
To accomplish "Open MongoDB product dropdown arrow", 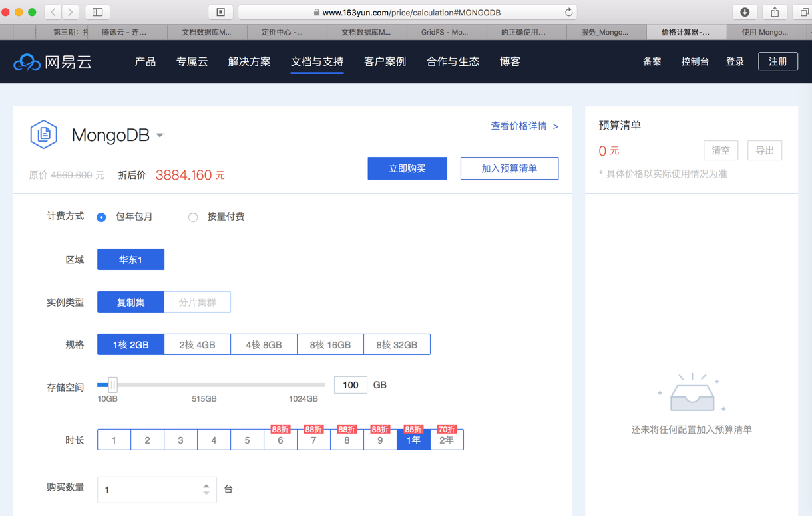I will (x=160, y=136).
